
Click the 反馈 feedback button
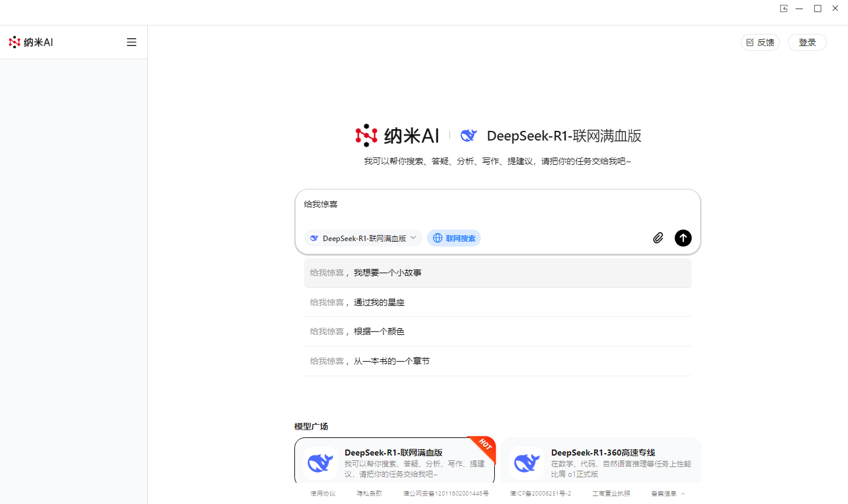pos(760,42)
